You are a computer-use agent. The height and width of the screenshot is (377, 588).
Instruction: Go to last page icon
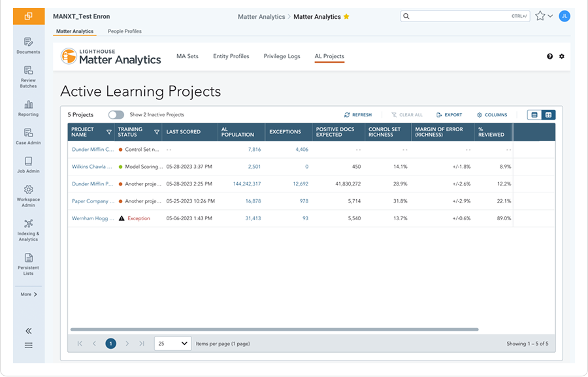coord(141,344)
